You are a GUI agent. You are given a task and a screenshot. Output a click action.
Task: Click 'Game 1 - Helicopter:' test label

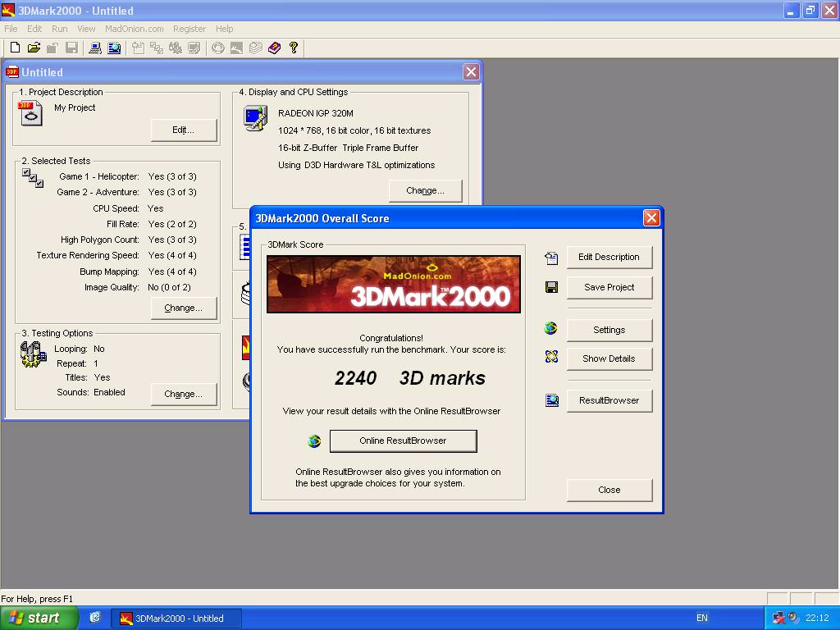99,176
